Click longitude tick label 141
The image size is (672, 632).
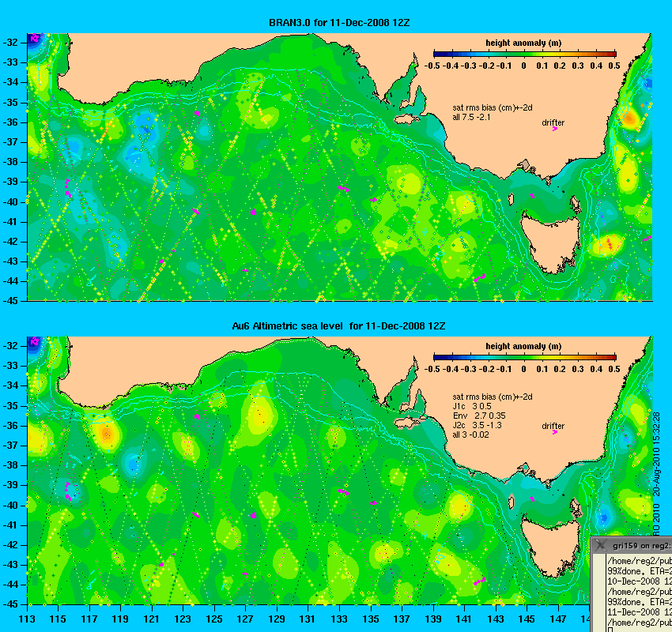465,619
